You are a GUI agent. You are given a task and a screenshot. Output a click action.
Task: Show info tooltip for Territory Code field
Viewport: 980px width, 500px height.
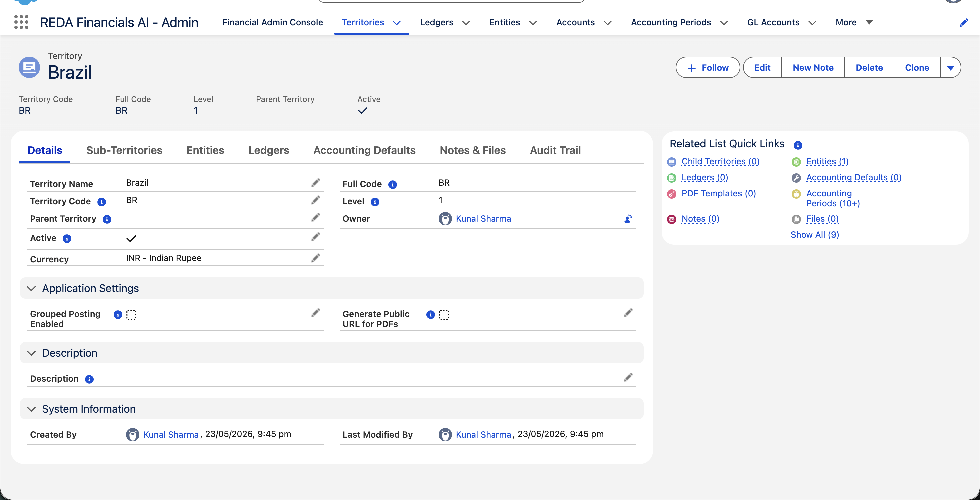(102, 202)
